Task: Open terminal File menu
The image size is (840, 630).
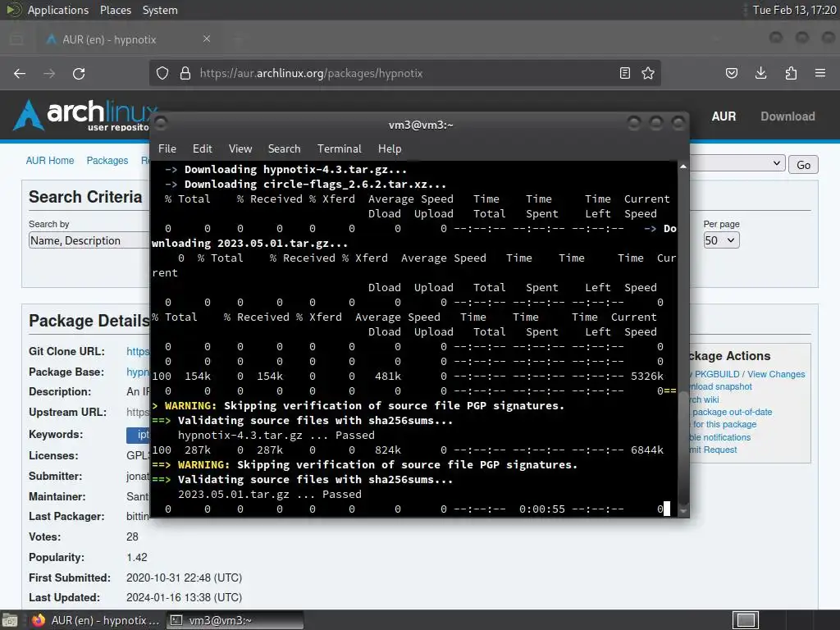Action: coord(167,149)
